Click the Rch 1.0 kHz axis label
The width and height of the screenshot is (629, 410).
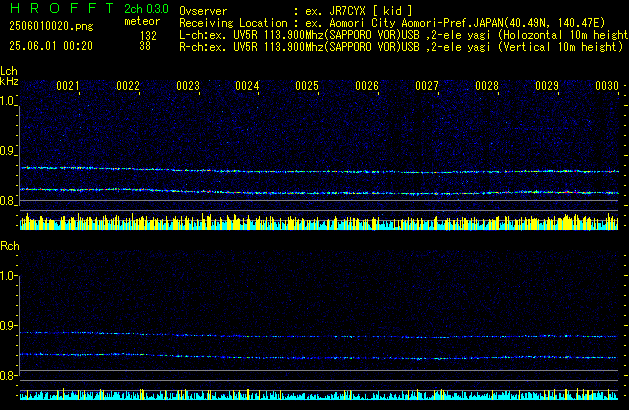[x=7, y=276]
